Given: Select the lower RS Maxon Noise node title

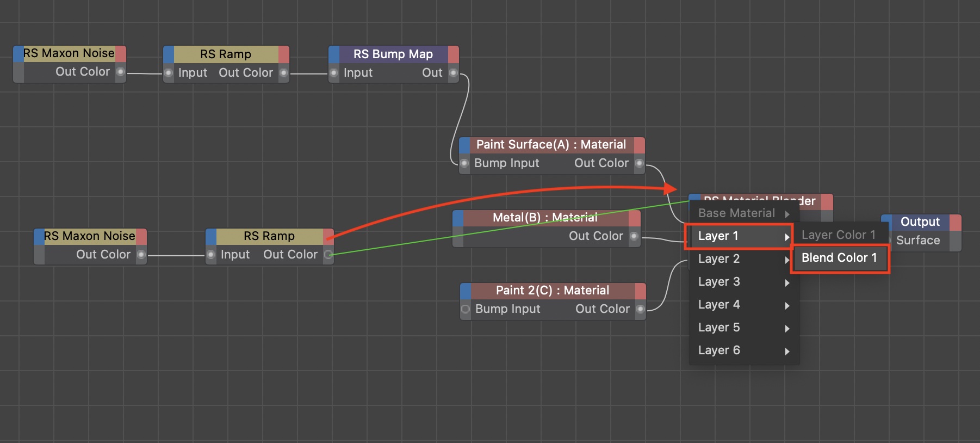Looking at the screenshot, I should coord(89,236).
